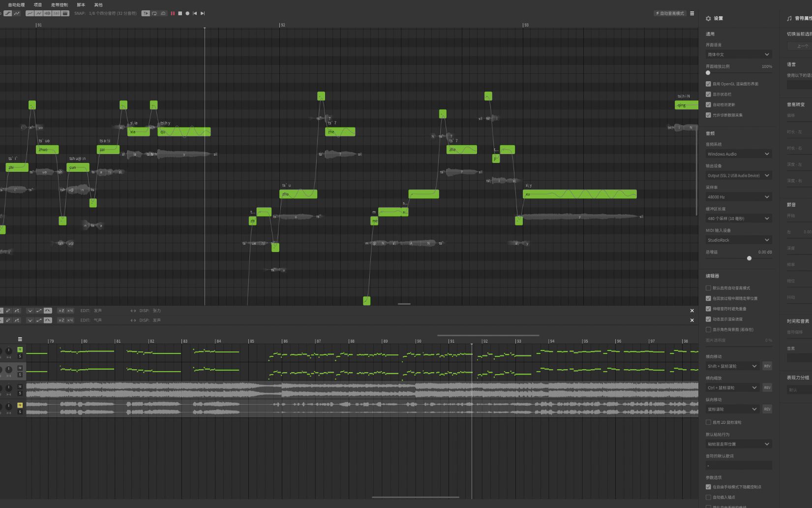Toggle 伸缩音符时避免重叠 checkbox

point(708,309)
